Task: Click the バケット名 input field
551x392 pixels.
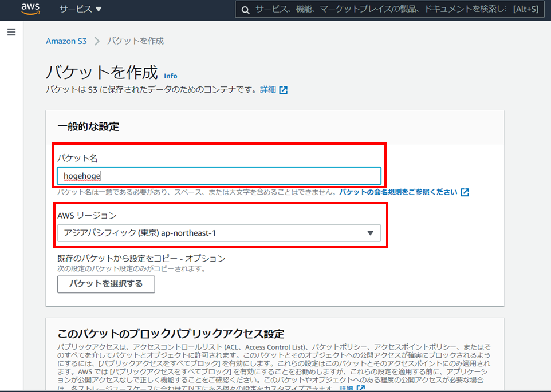Action: tap(219, 176)
